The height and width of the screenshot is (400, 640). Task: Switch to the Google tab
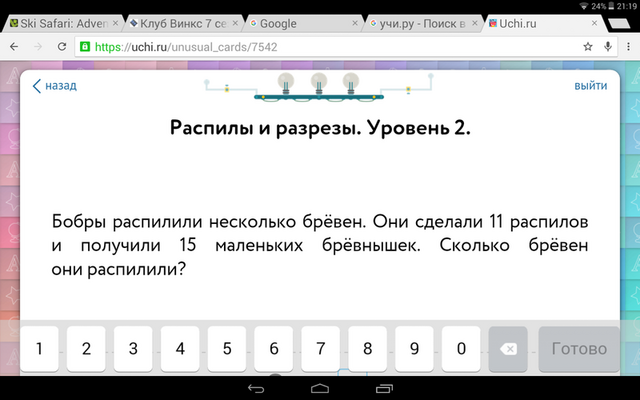(x=300, y=24)
